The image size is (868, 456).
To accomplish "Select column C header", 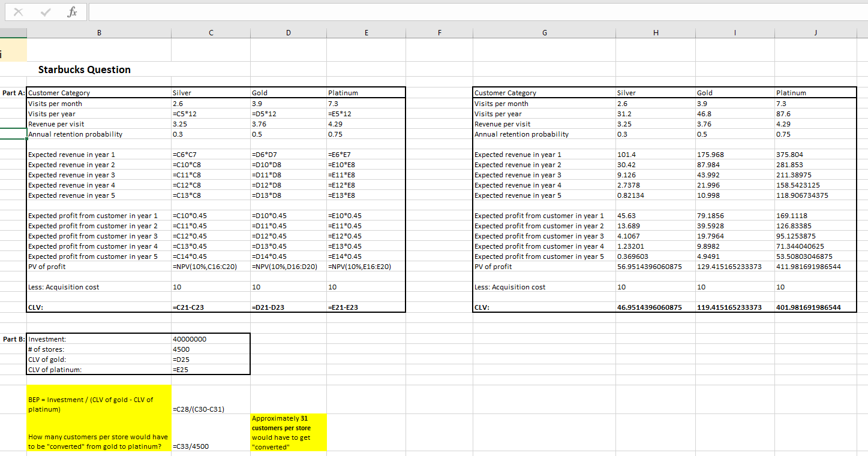I will pyautogui.click(x=211, y=34).
